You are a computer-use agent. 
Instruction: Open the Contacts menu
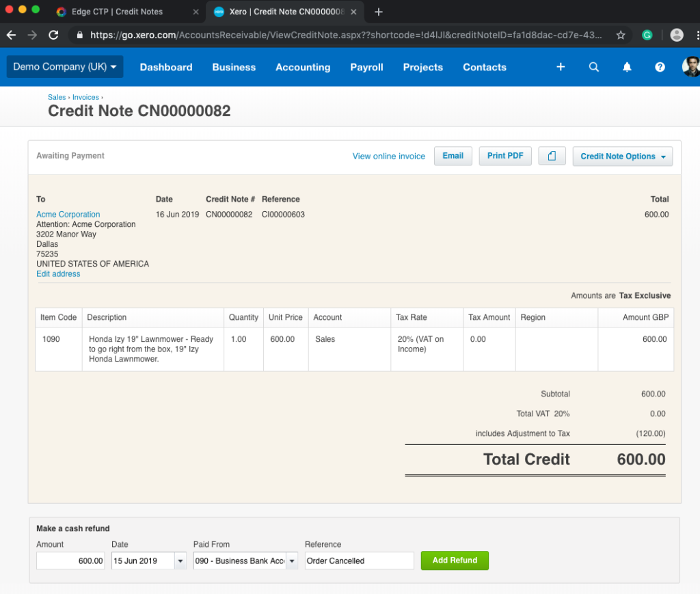(485, 68)
